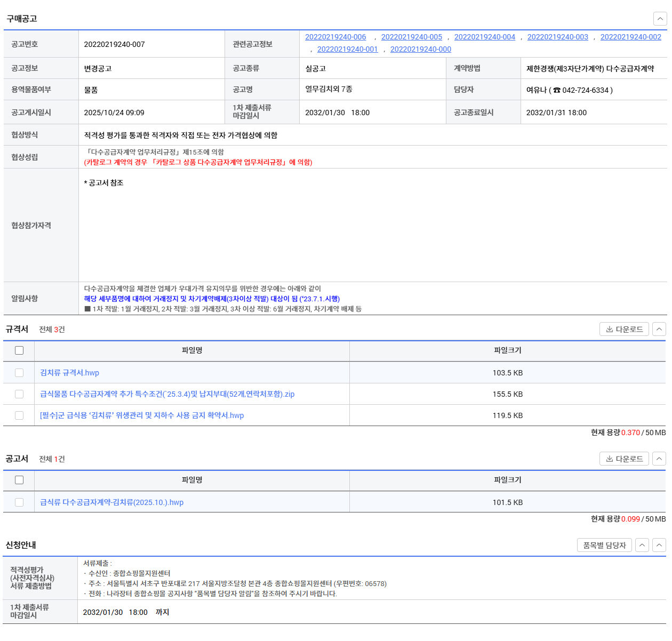Screen dimensions: 672x641
Task: Collapse the 구매공고 section
Action: point(660,19)
